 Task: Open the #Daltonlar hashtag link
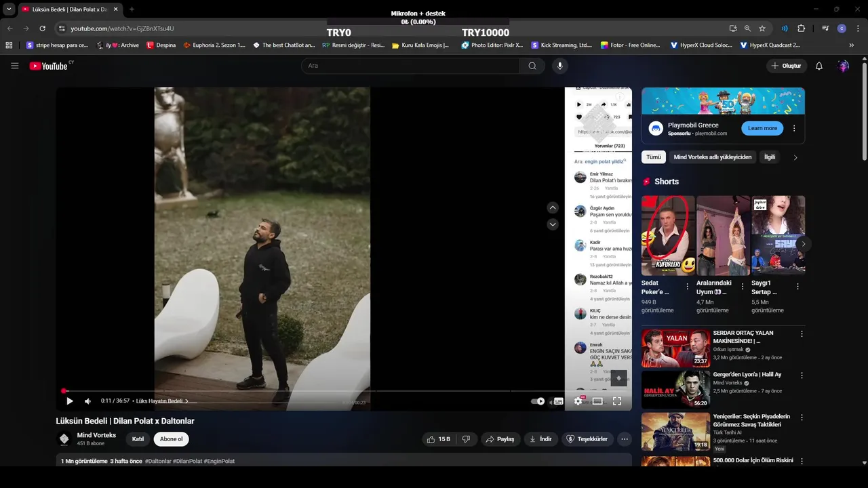click(x=158, y=461)
